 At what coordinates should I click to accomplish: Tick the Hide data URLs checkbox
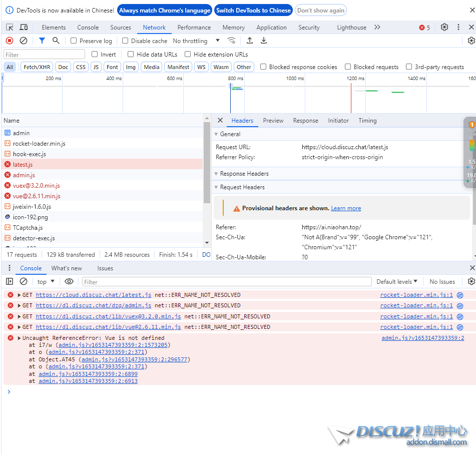[131, 54]
